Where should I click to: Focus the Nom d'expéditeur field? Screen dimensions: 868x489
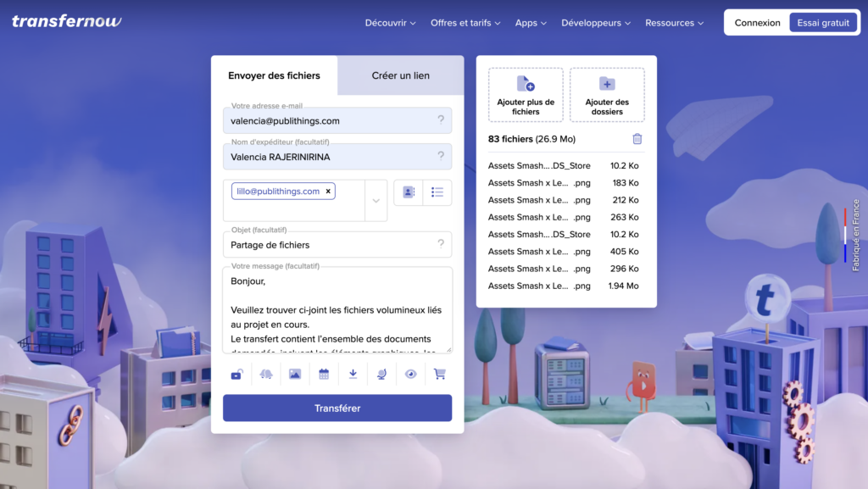click(337, 157)
